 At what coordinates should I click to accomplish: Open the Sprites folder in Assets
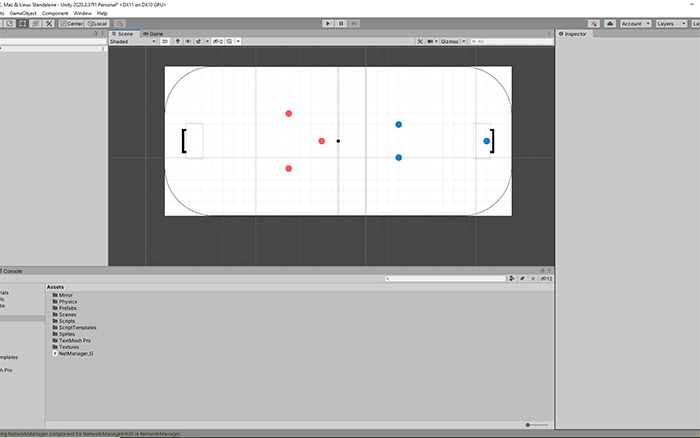(64, 334)
